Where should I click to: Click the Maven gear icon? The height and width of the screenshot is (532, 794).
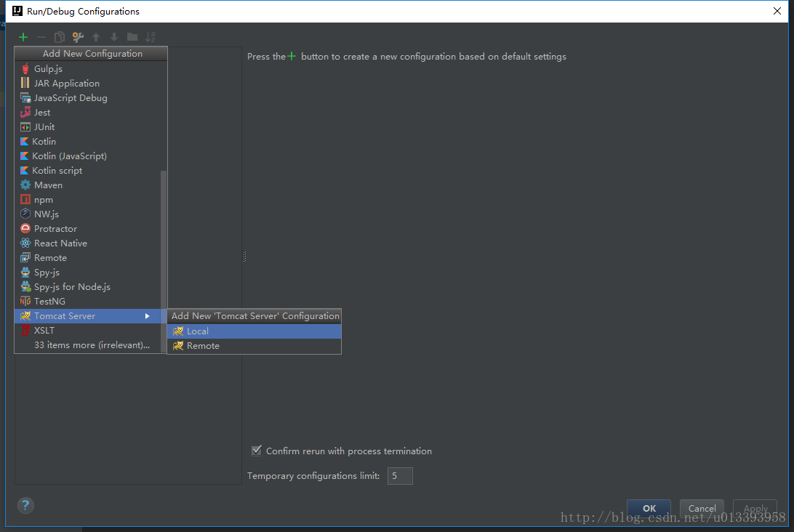[25, 185]
